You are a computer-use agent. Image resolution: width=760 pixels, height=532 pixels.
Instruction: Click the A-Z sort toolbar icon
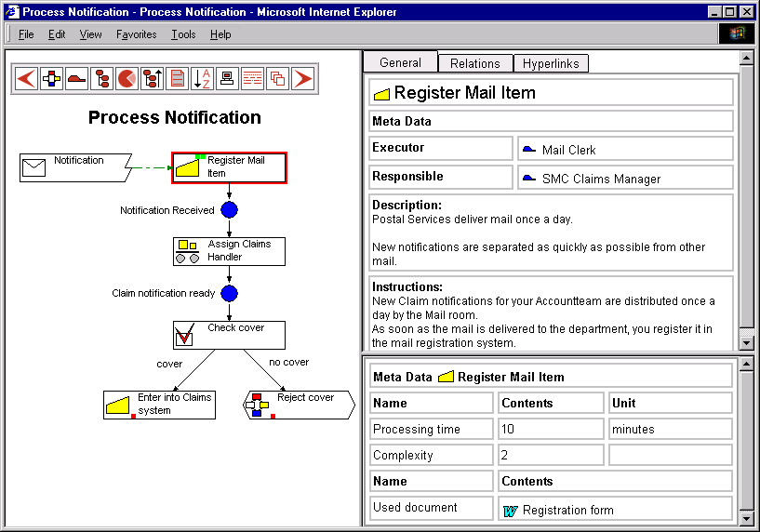[202, 79]
